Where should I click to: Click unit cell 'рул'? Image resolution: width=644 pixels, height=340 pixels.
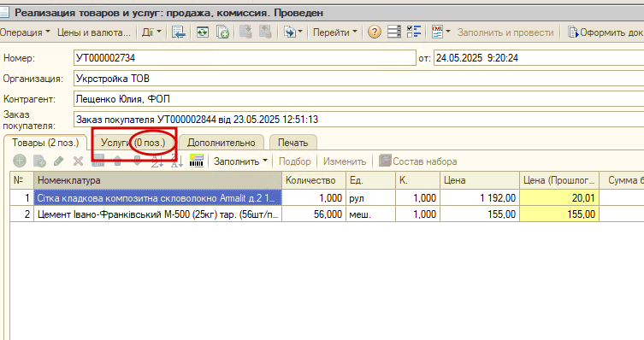coord(371,198)
